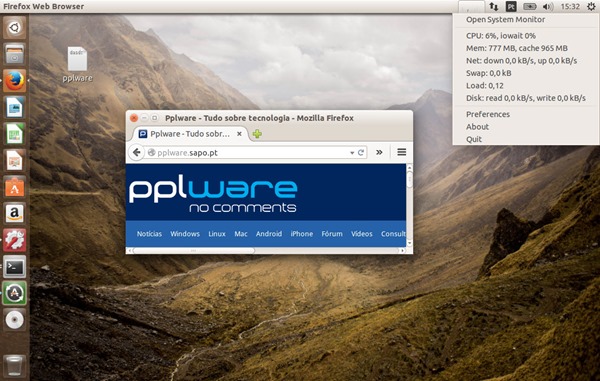Click the Firefox vertical scrollbar thumb
The height and width of the screenshot is (381, 600).
[409, 179]
